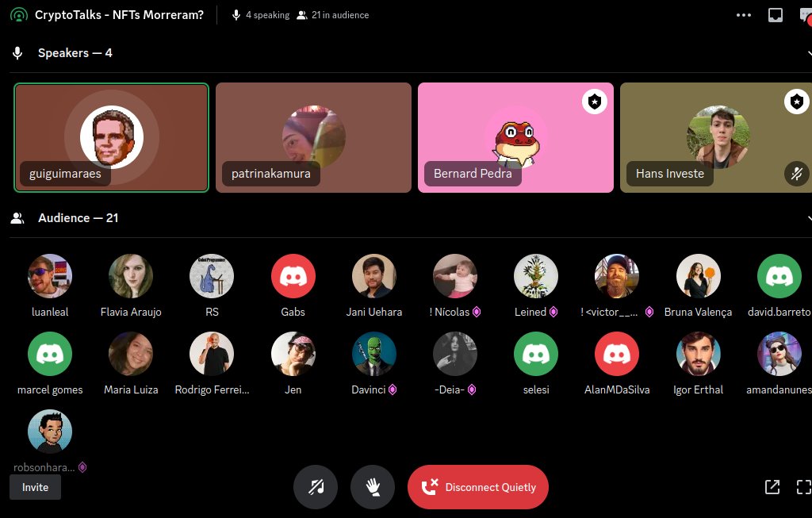Screen dimensions: 812x518
Task: Open the three-dots more options menu
Action: pyautogui.click(x=744, y=15)
